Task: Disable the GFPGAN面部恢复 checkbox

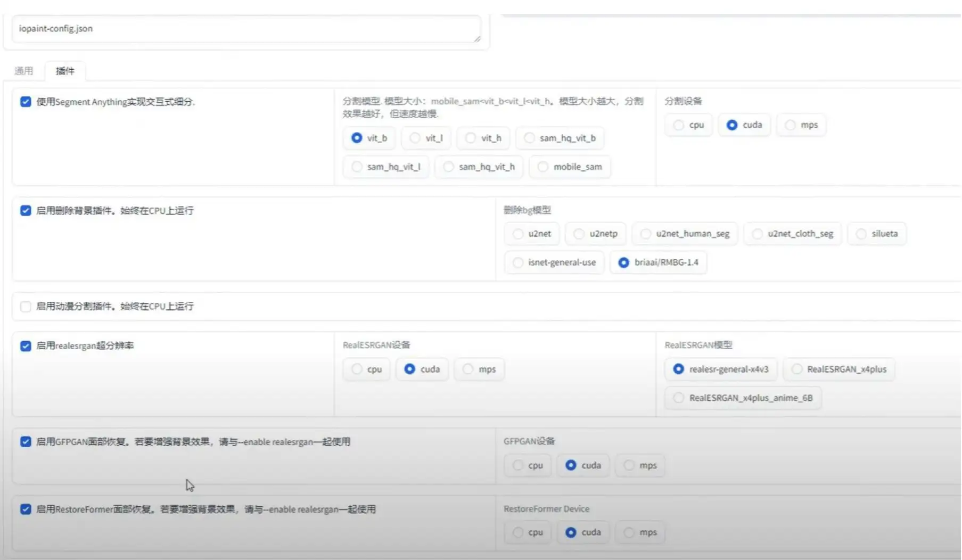Action: pyautogui.click(x=25, y=441)
